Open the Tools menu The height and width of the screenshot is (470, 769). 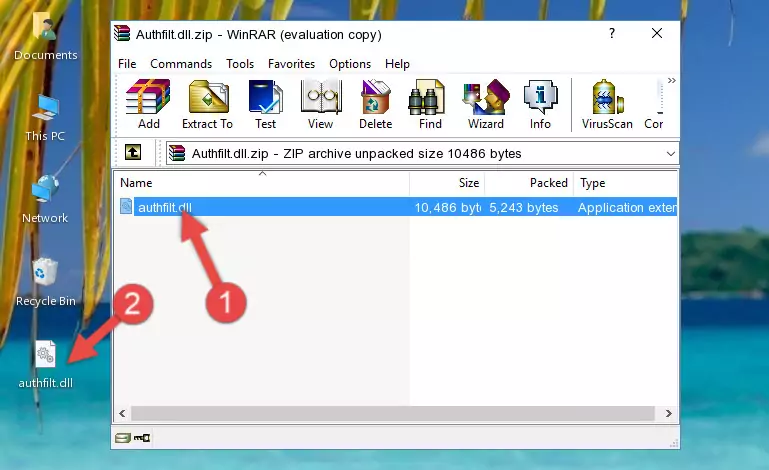240,64
